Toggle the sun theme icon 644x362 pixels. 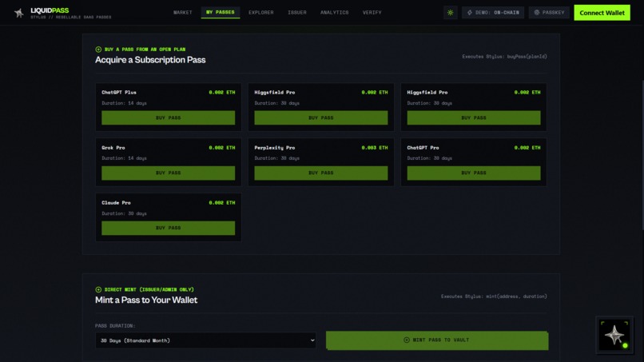click(450, 13)
